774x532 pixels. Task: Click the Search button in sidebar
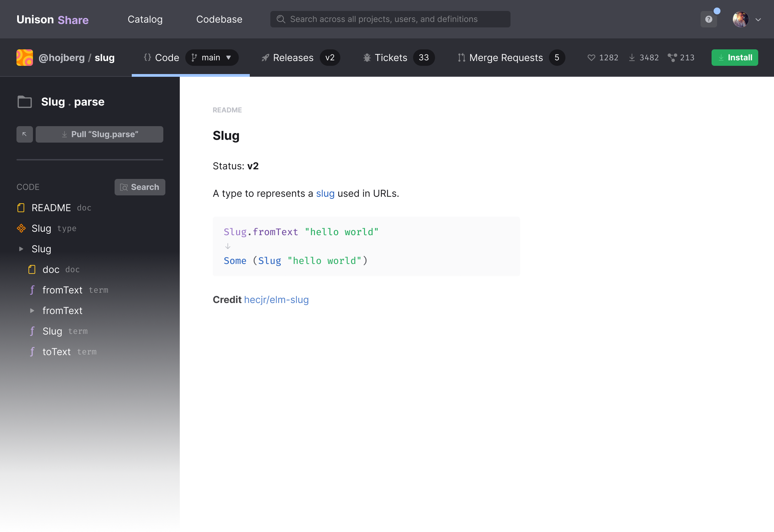tap(140, 187)
